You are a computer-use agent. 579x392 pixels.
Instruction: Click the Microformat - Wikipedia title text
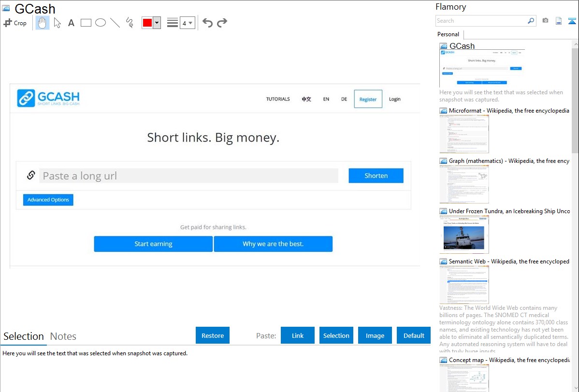pos(509,111)
